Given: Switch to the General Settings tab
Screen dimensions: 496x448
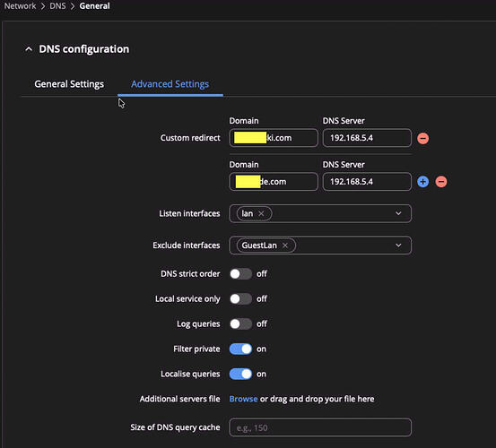Looking at the screenshot, I should click(x=69, y=84).
